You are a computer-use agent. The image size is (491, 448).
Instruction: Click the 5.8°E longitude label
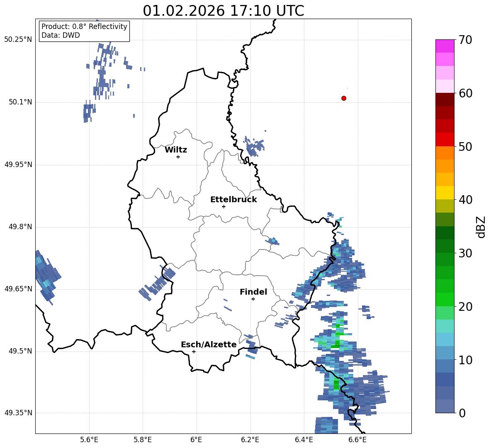(x=143, y=440)
